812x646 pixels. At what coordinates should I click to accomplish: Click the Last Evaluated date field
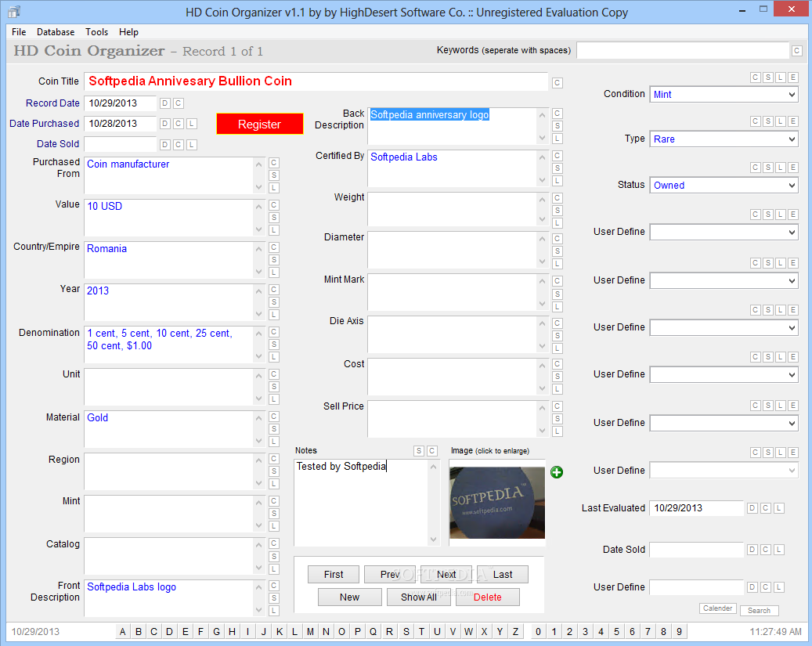click(x=697, y=508)
